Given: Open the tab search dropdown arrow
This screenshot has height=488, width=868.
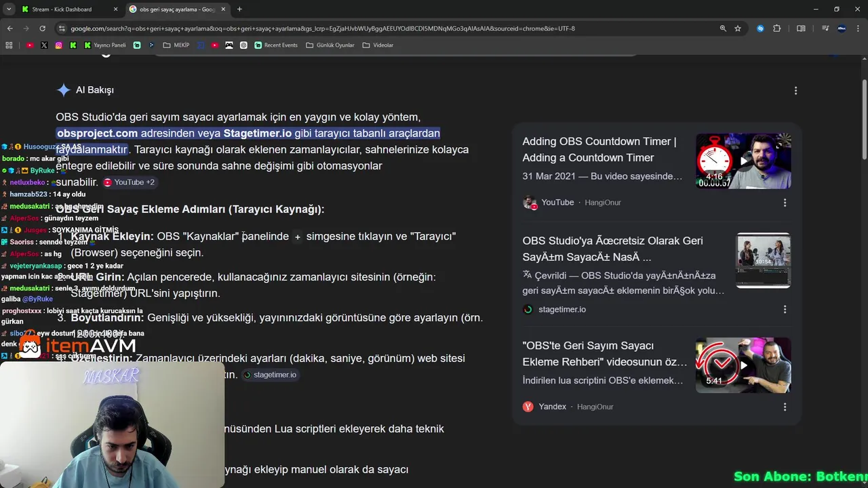Looking at the screenshot, I should [x=9, y=9].
